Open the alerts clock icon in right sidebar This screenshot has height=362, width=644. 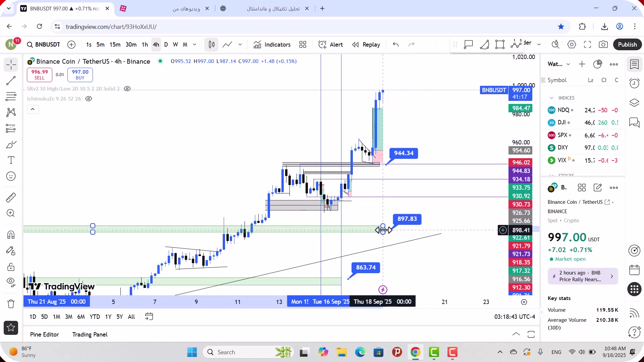tap(634, 83)
